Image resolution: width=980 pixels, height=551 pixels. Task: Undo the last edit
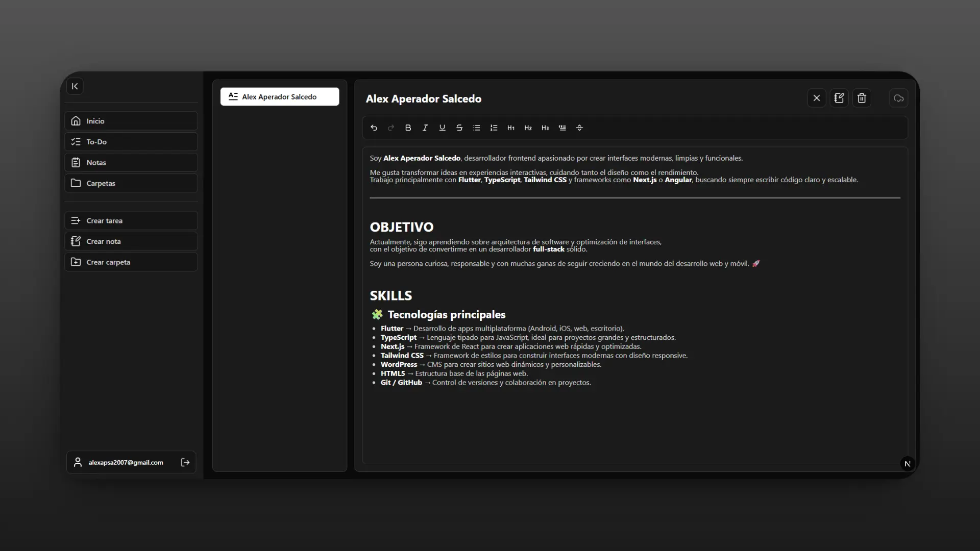coord(374,128)
